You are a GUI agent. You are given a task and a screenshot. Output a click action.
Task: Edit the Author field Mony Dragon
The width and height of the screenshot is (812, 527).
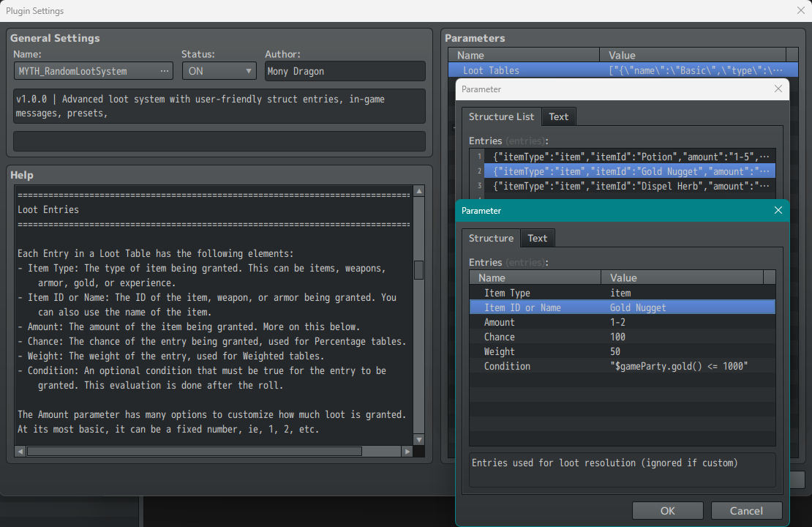coord(345,71)
